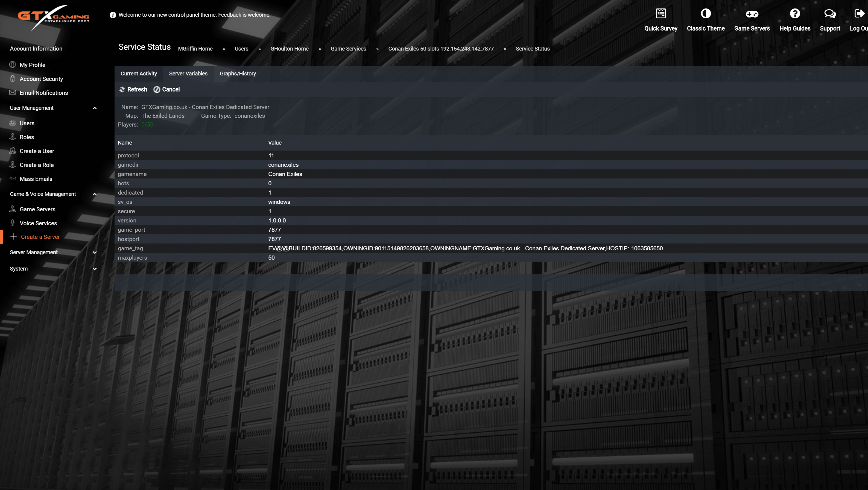This screenshot has height=490, width=868.
Task: Open Account Security settings
Action: 40,79
